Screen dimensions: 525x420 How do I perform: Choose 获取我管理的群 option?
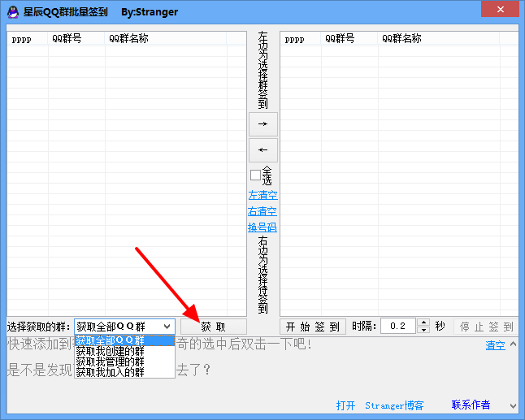tap(124, 362)
